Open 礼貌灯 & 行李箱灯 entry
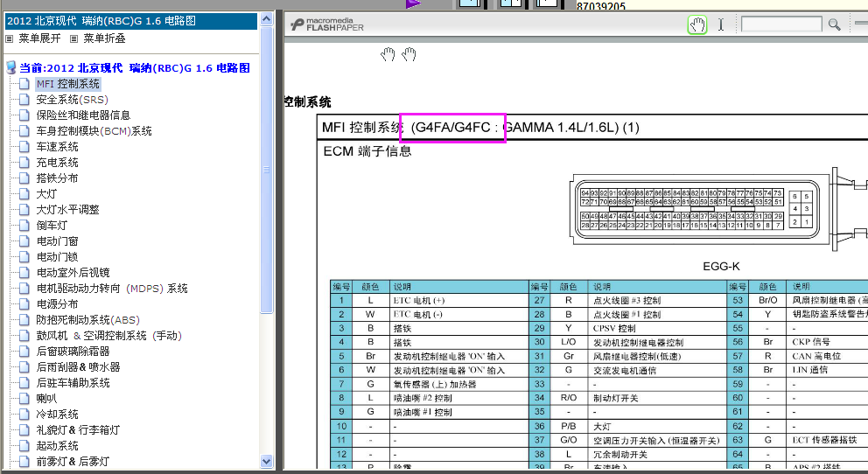 (78, 429)
